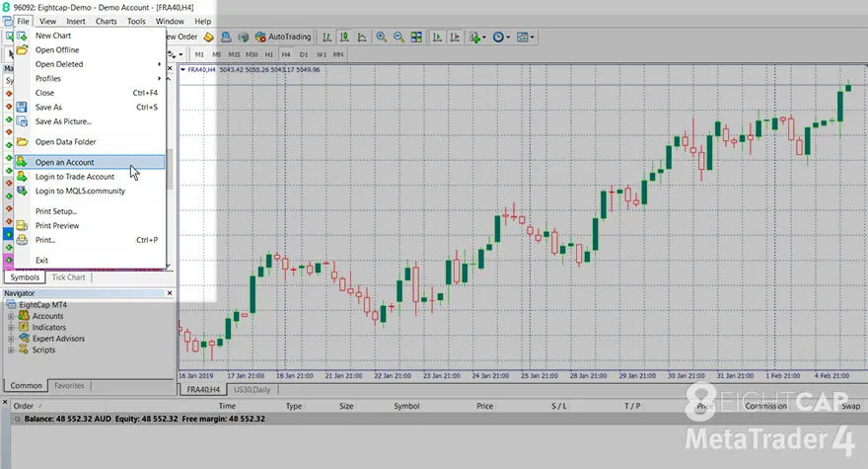Choose Save As Picture menu entry

[x=90, y=122]
